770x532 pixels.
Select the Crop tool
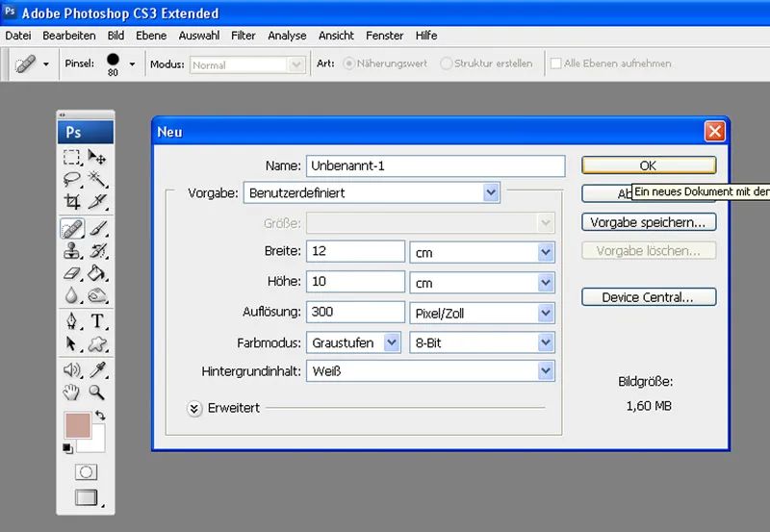click(71, 201)
